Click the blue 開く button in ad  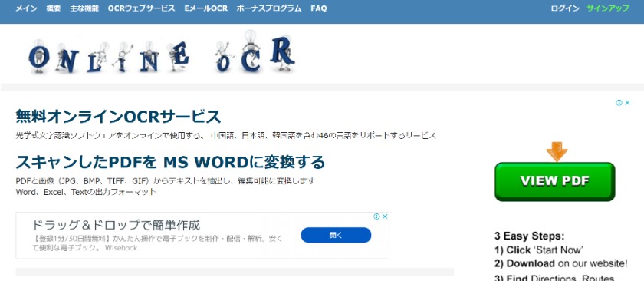click(x=336, y=236)
